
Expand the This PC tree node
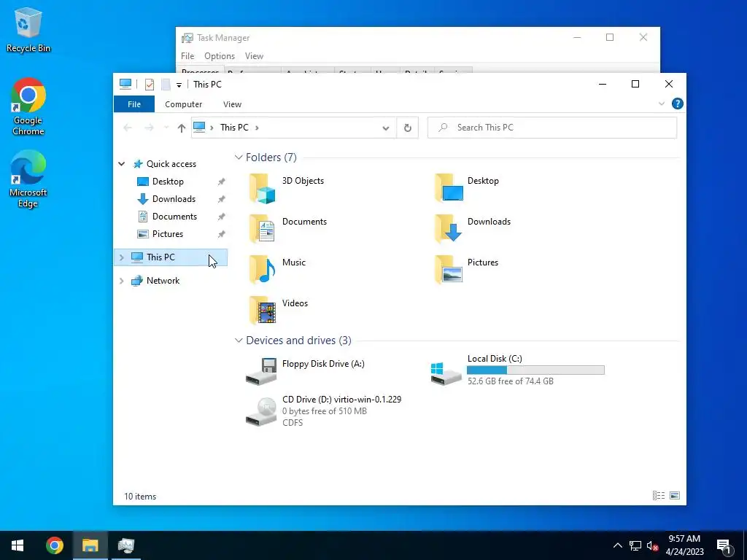point(122,257)
